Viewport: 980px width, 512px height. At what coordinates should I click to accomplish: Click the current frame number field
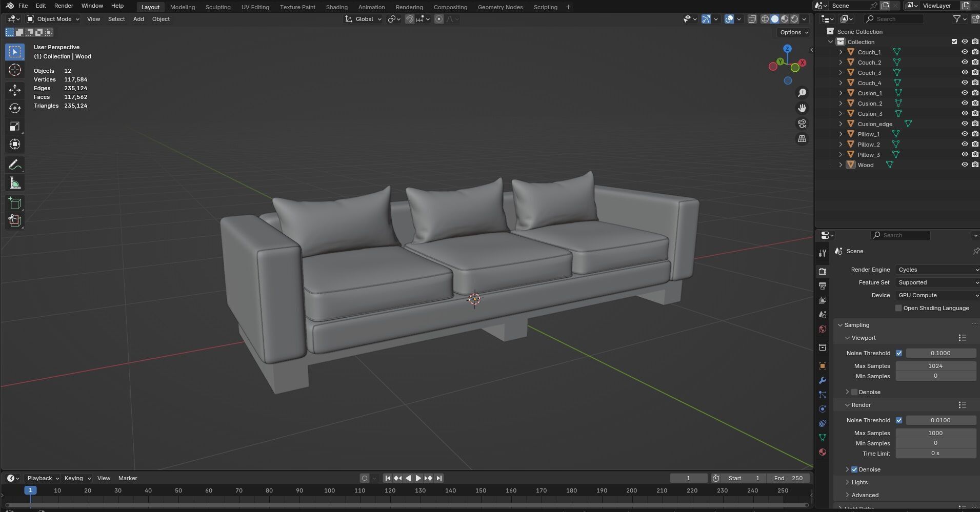(688, 478)
